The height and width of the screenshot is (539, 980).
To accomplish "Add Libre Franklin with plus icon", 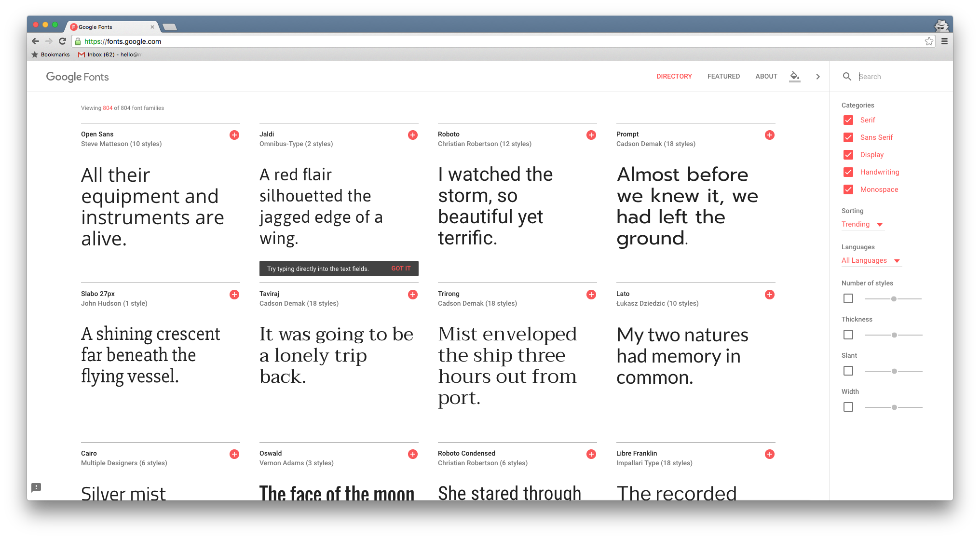I will point(770,454).
